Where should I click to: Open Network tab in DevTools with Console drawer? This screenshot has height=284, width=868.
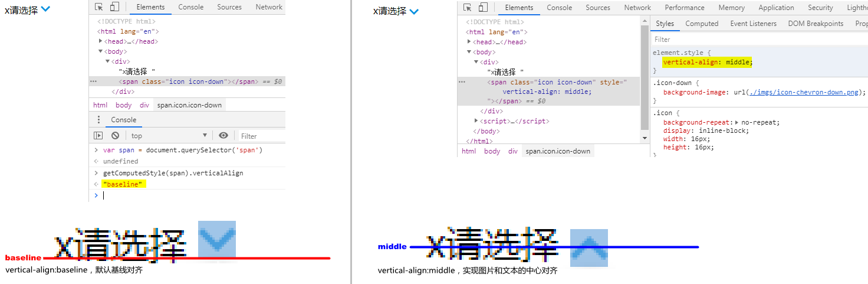coord(269,7)
